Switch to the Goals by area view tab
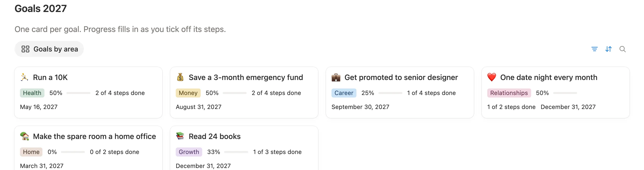 [49, 49]
